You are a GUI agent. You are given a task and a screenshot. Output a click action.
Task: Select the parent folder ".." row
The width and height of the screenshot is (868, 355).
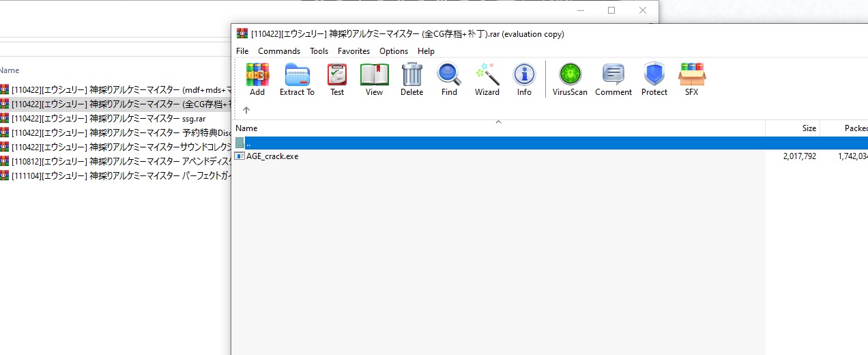point(549,143)
